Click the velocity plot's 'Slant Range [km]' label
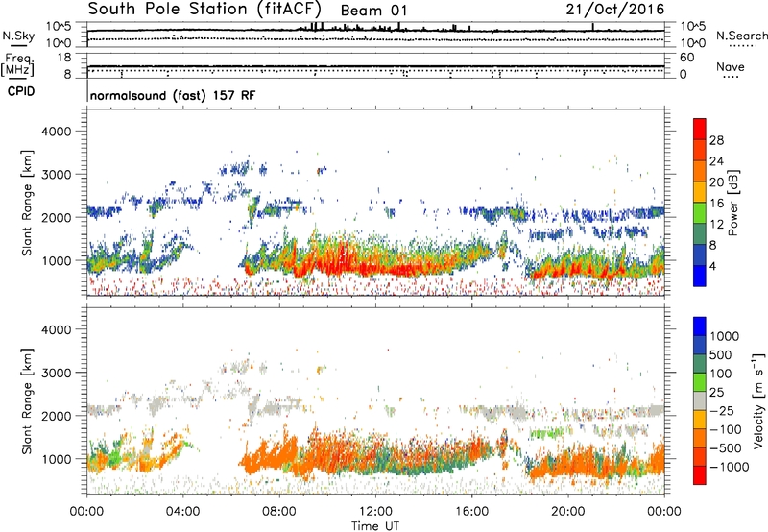 (x=27, y=400)
